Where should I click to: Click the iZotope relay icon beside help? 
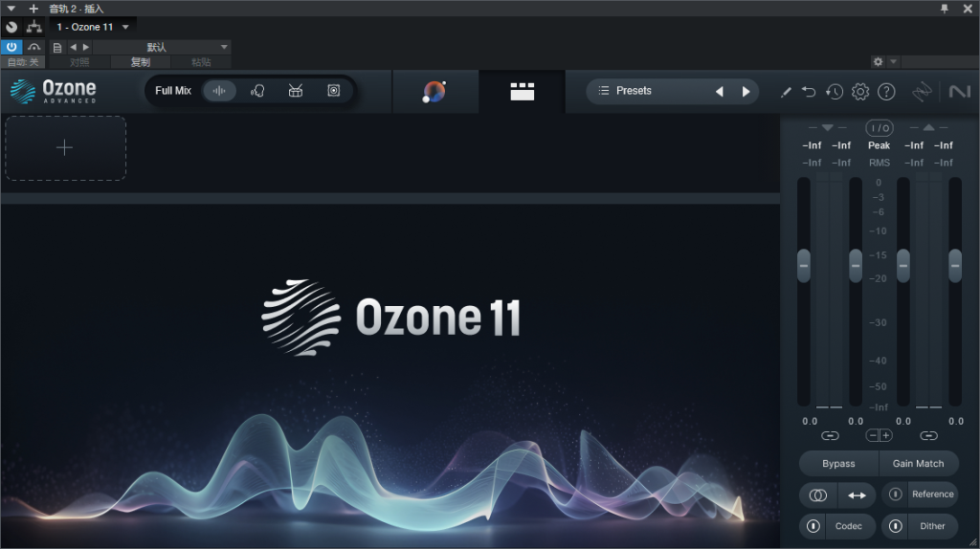click(922, 92)
